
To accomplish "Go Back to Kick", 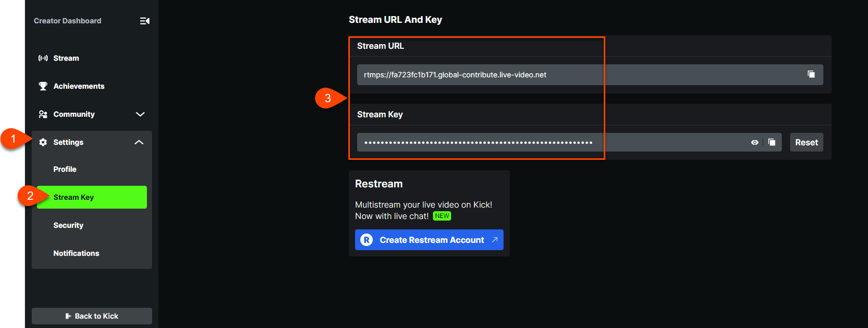I will tap(92, 316).
